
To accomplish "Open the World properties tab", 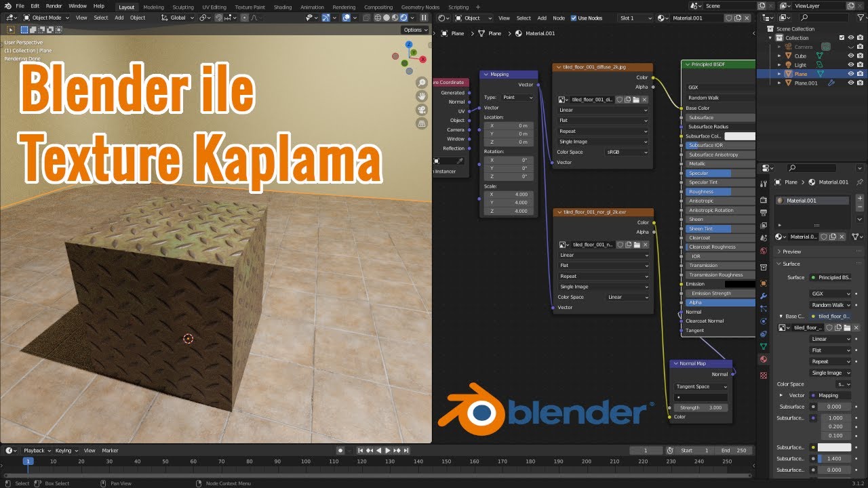I will tap(764, 251).
